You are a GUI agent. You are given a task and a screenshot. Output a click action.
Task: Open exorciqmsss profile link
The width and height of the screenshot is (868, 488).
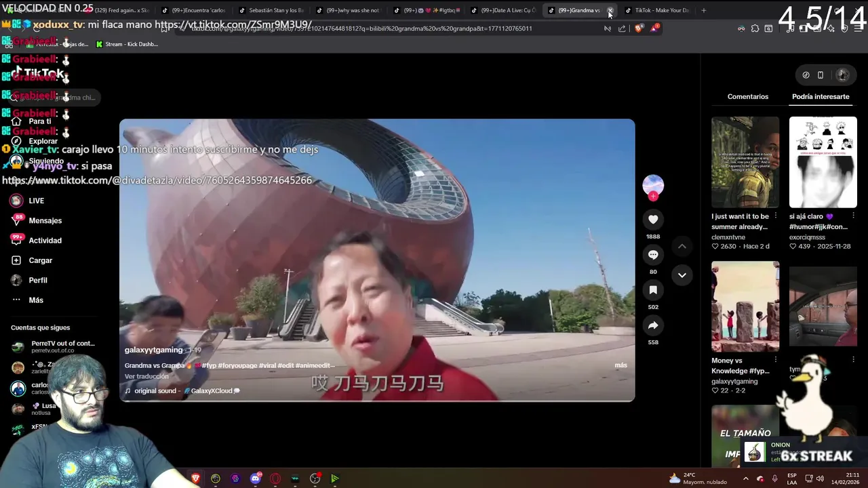pos(807,237)
